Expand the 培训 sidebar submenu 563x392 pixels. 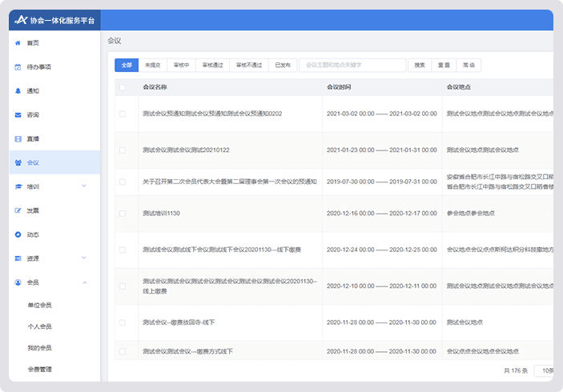[x=84, y=186]
